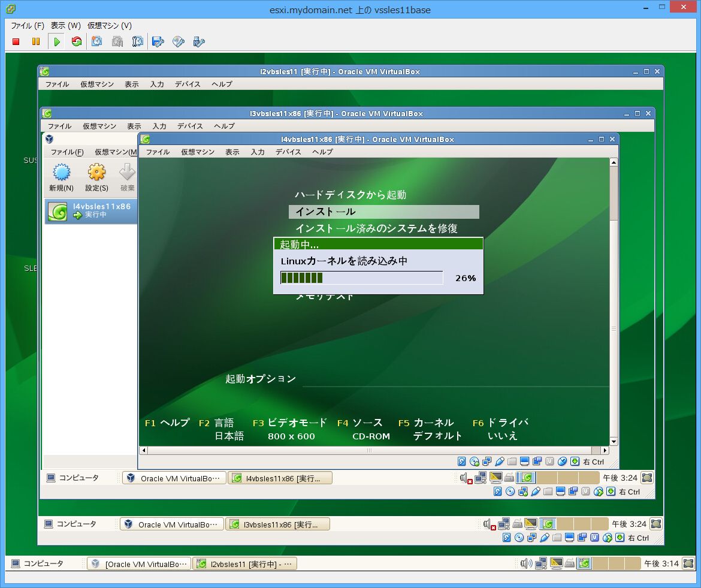Click the clock showing 午後 3:14
This screenshot has width=701, height=588.
tap(661, 564)
